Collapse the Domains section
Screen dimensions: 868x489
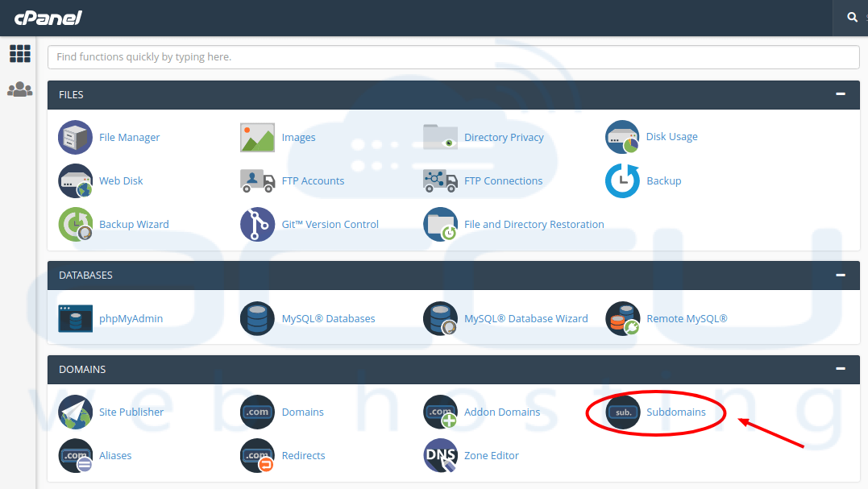click(841, 369)
